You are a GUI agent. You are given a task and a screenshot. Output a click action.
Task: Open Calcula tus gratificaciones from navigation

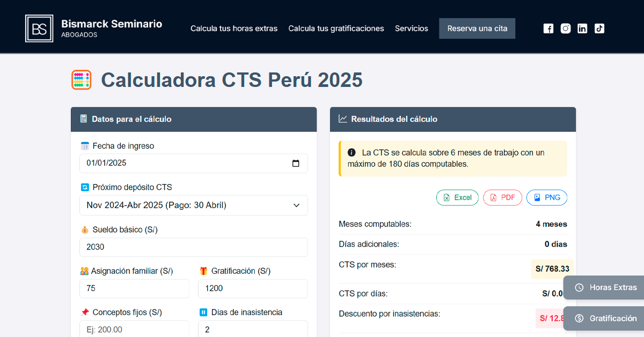pyautogui.click(x=336, y=28)
